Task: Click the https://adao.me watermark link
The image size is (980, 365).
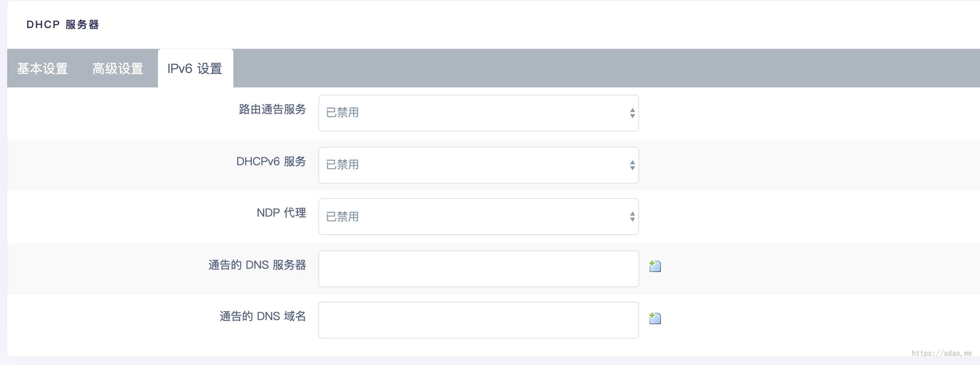Action: [x=942, y=353]
